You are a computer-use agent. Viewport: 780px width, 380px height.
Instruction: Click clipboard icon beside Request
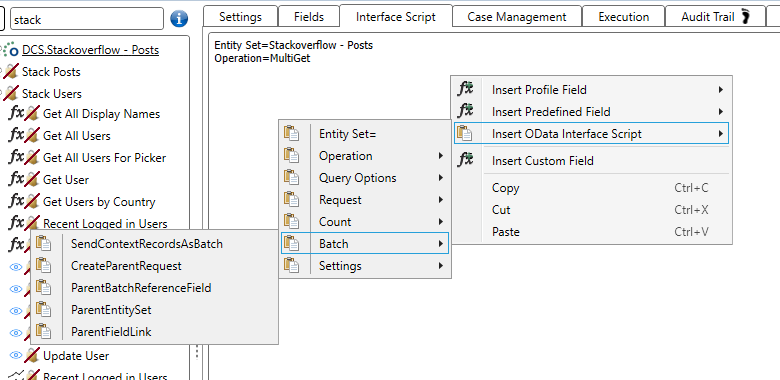(292, 199)
